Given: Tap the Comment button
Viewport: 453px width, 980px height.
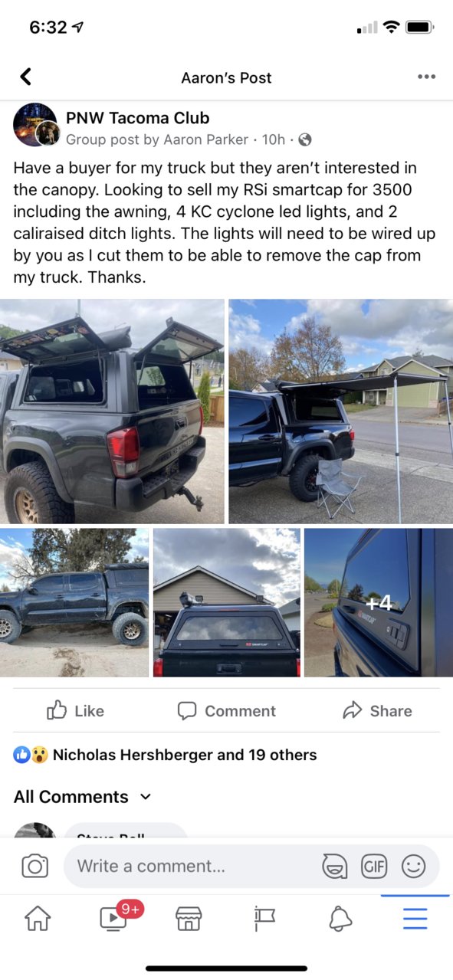Looking at the screenshot, I should click(226, 711).
